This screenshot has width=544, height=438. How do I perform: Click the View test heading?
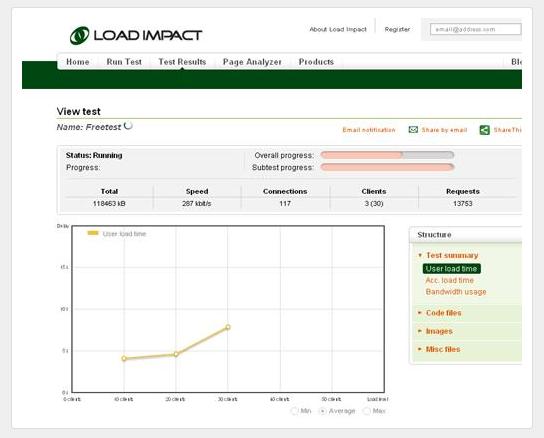tap(78, 111)
